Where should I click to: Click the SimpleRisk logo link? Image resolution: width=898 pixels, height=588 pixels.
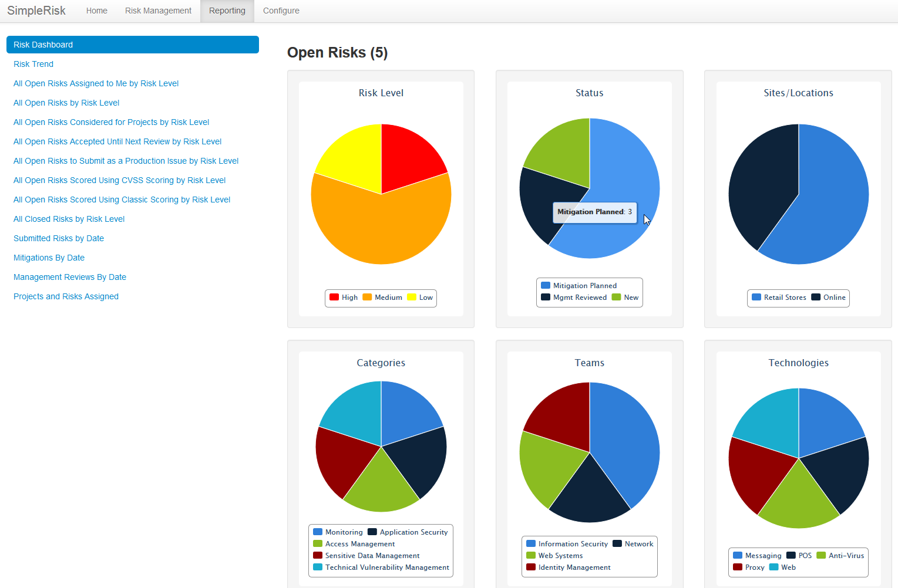[36, 11]
